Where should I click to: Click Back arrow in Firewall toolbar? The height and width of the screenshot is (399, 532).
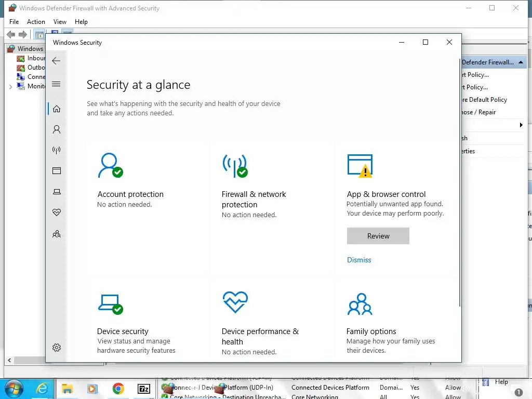click(11, 35)
